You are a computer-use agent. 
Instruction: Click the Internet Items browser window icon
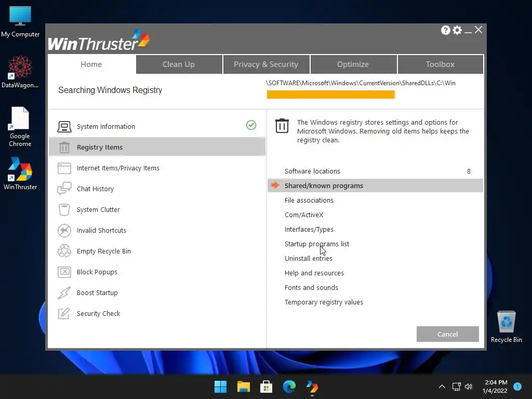click(x=64, y=168)
